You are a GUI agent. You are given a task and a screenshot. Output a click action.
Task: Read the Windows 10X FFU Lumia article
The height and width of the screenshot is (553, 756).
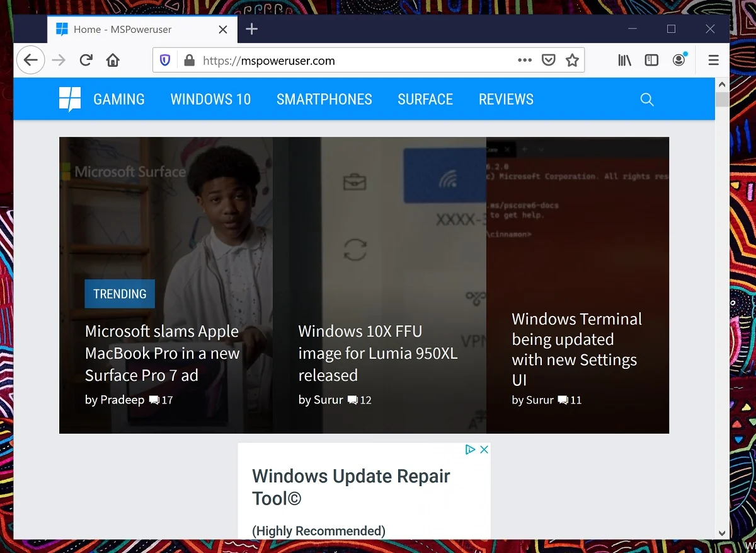pos(377,353)
